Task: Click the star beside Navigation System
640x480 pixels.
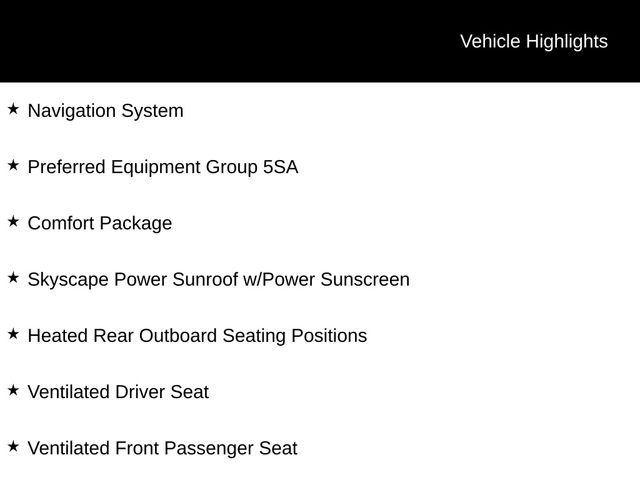Action: (13, 109)
